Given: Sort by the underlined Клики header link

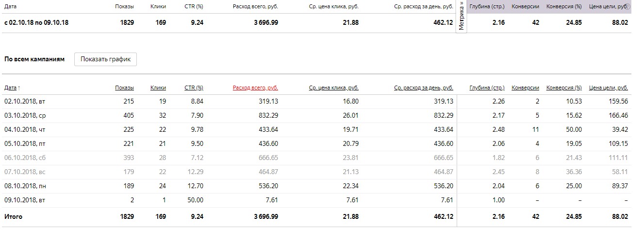Looking at the screenshot, I should 158,88.
